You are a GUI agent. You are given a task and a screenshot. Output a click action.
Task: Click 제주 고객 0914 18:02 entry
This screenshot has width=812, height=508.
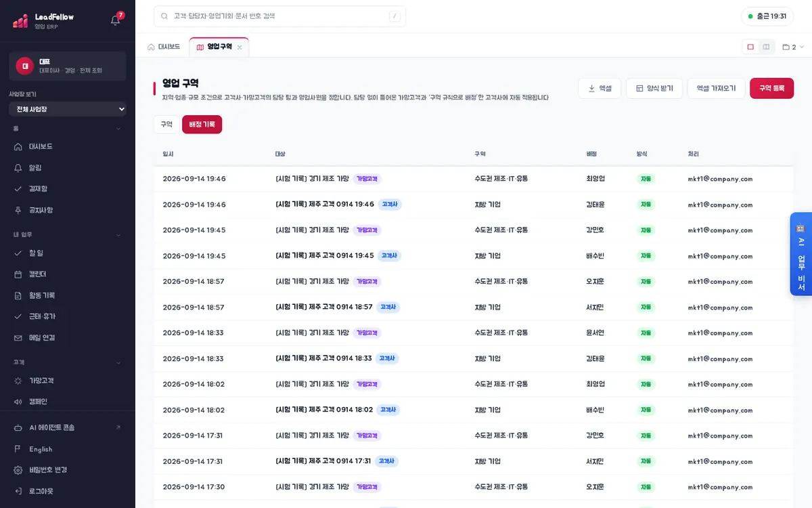324,410
